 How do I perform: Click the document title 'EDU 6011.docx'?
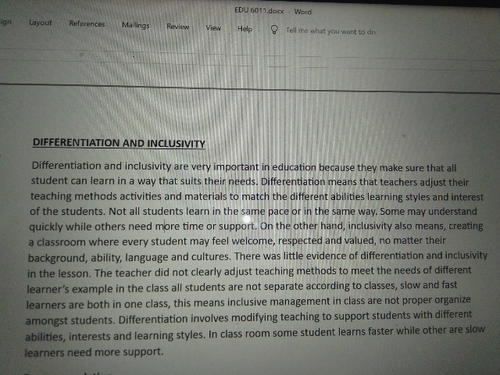point(259,11)
